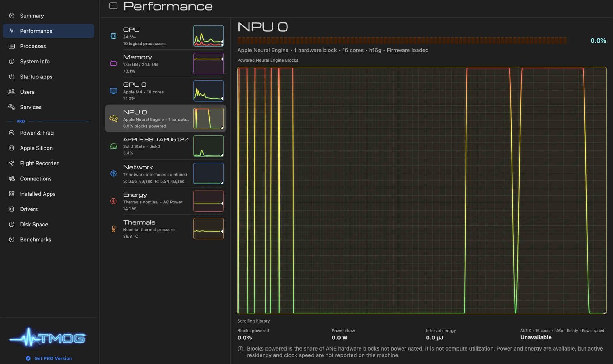Go to the Processes page

coord(48,46)
